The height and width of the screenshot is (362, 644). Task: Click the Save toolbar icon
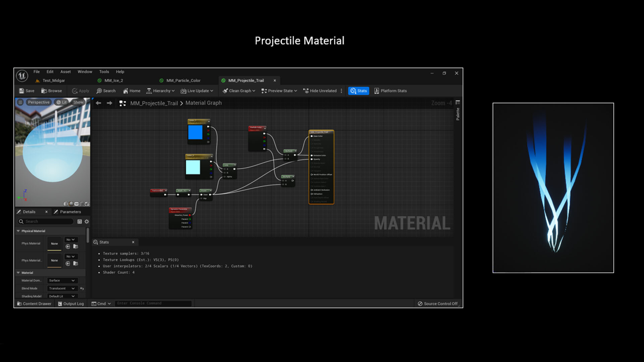[26, 91]
